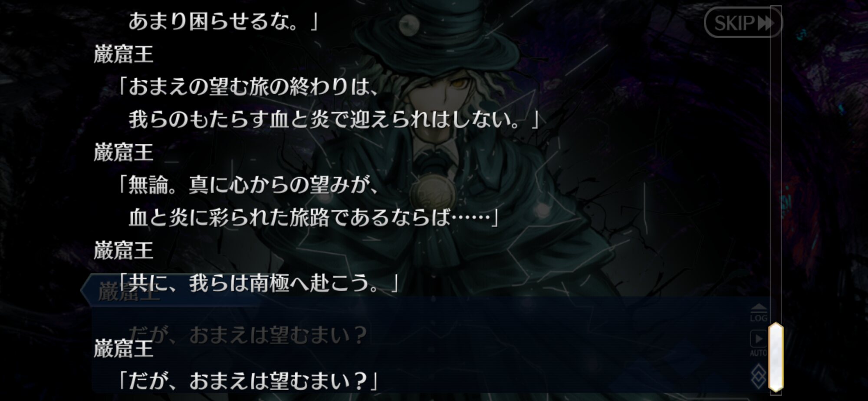Click the empty scrollbar track above thumb
The width and height of the screenshot is (868, 401).
pyautogui.click(x=776, y=165)
